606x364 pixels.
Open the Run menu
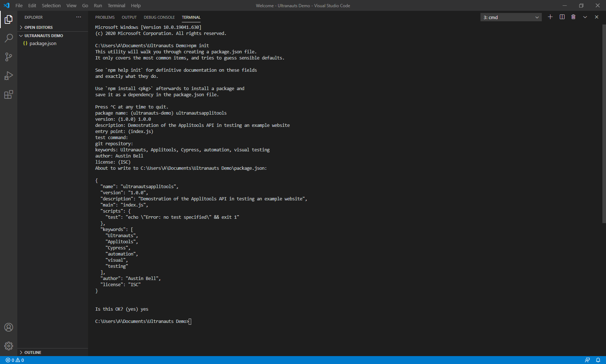pyautogui.click(x=98, y=5)
